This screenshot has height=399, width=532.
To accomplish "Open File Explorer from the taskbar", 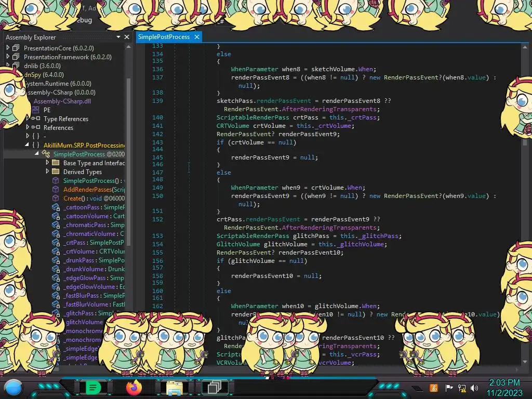I will 175,388.
